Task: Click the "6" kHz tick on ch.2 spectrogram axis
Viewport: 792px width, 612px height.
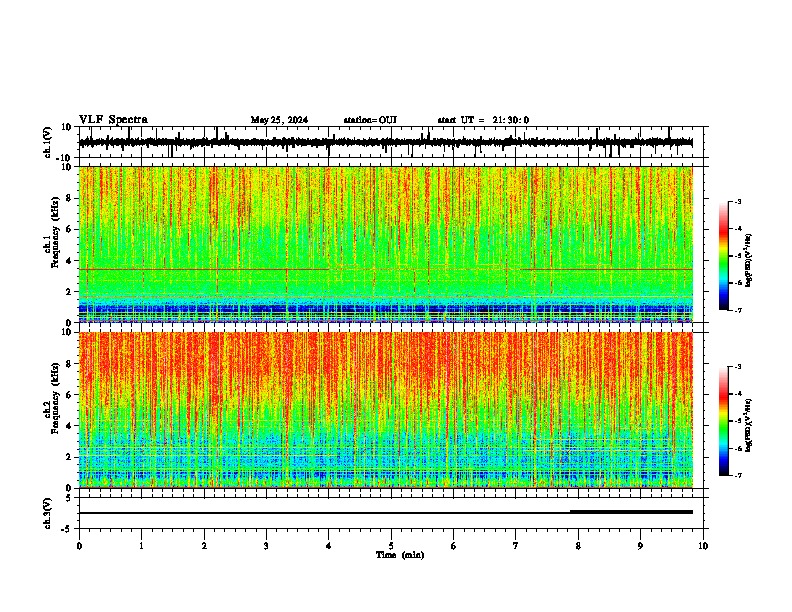Action: 69,394
